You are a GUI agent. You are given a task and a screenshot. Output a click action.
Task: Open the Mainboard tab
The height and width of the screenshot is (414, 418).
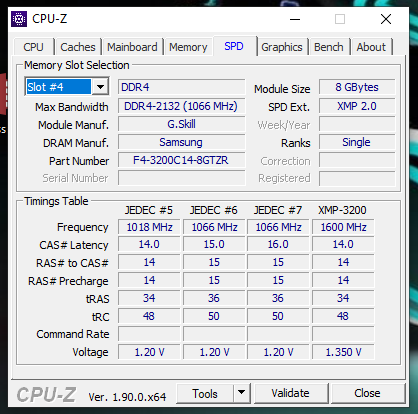tap(132, 47)
